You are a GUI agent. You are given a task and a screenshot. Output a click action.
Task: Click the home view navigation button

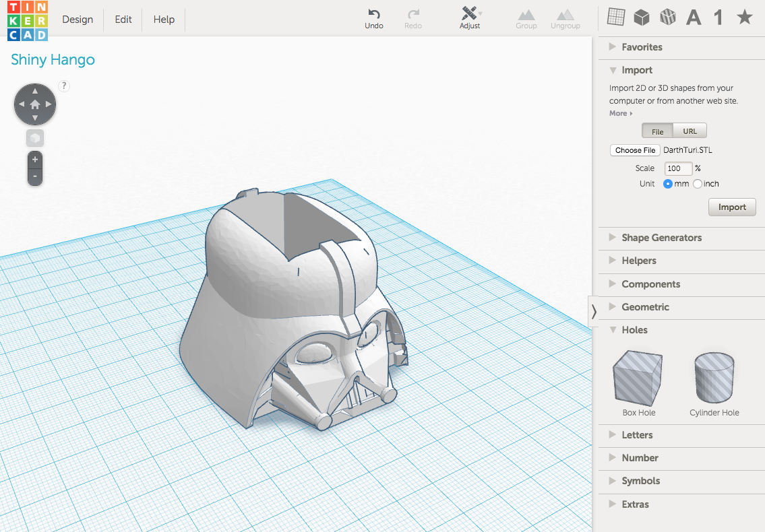click(x=35, y=104)
